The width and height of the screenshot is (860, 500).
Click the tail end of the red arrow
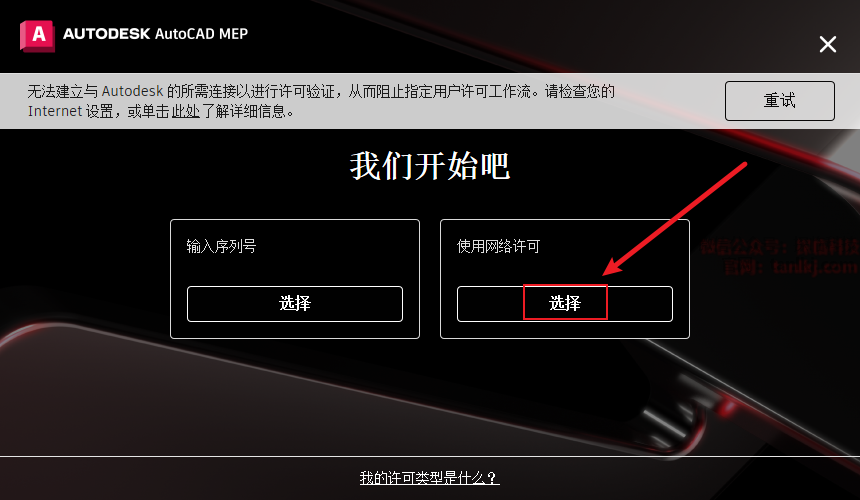tap(744, 164)
